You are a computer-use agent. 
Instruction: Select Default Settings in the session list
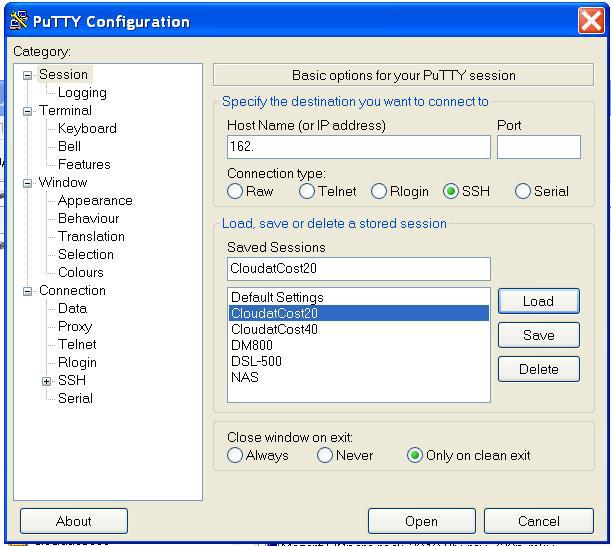click(358, 297)
